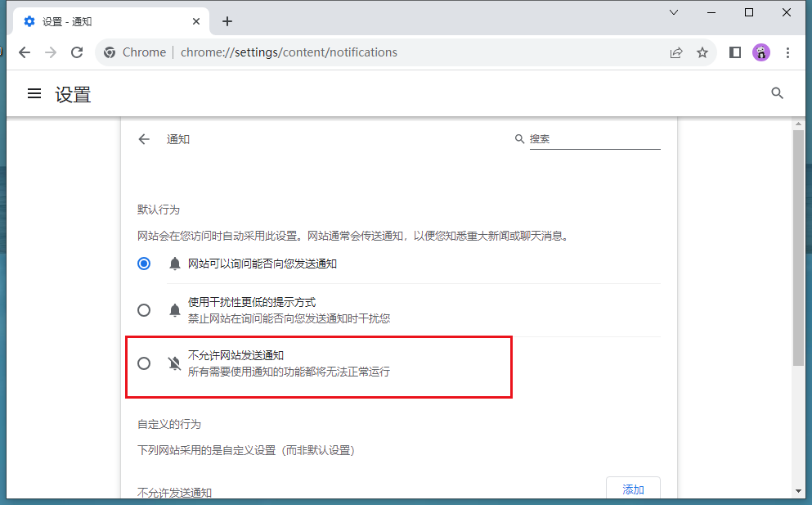Image resolution: width=812 pixels, height=505 pixels.
Task: Click the magnifier icon next to 搜索
Action: (519, 139)
